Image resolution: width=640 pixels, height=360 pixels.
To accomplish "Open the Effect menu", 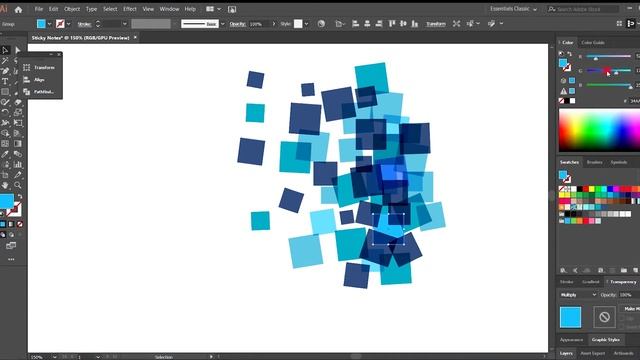I will coord(130,9).
